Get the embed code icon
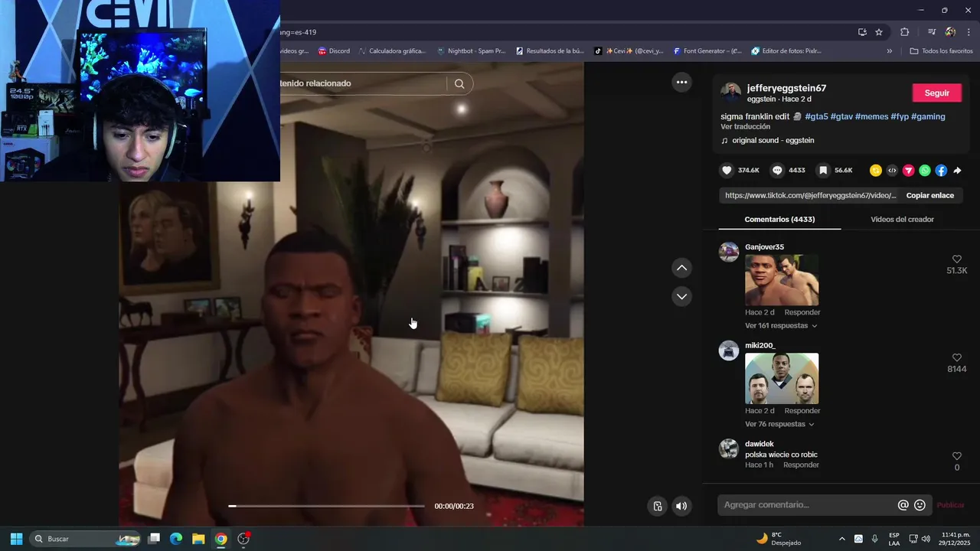Image resolution: width=980 pixels, height=551 pixels. pos(892,171)
